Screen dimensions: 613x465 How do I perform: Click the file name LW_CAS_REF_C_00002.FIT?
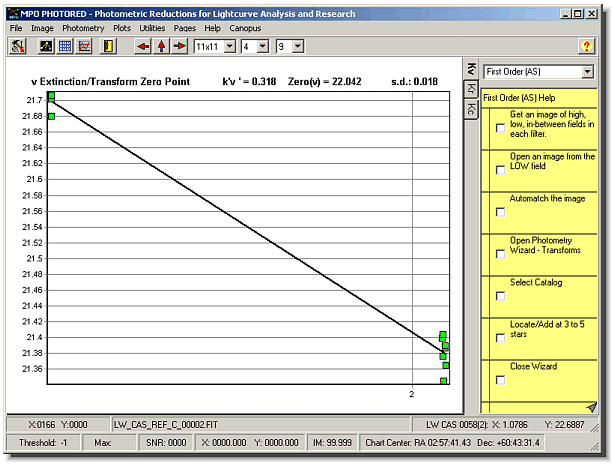(166, 425)
